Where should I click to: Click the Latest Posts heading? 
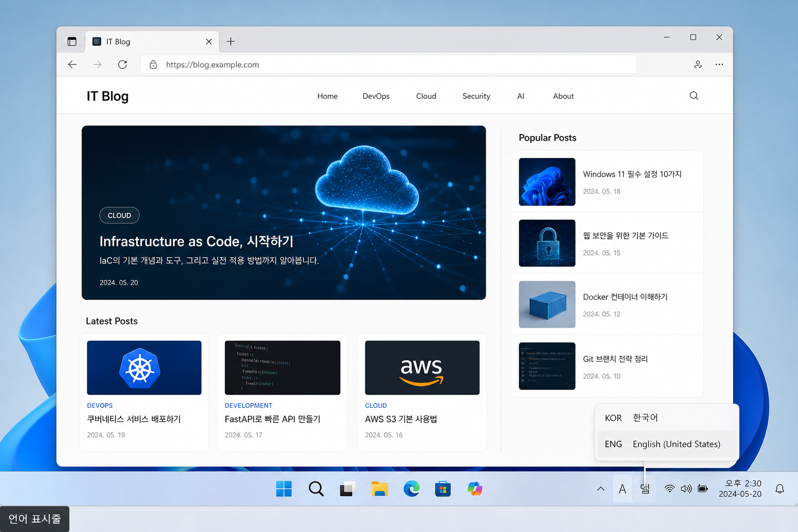coord(112,321)
